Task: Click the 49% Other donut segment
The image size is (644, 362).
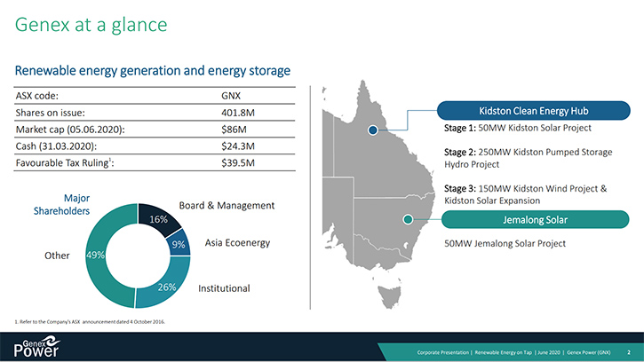Action: click(x=97, y=256)
